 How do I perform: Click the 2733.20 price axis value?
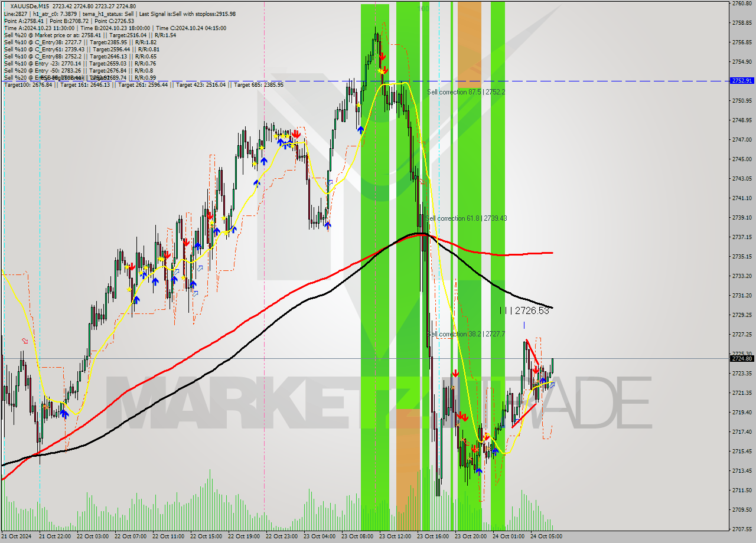(742, 276)
